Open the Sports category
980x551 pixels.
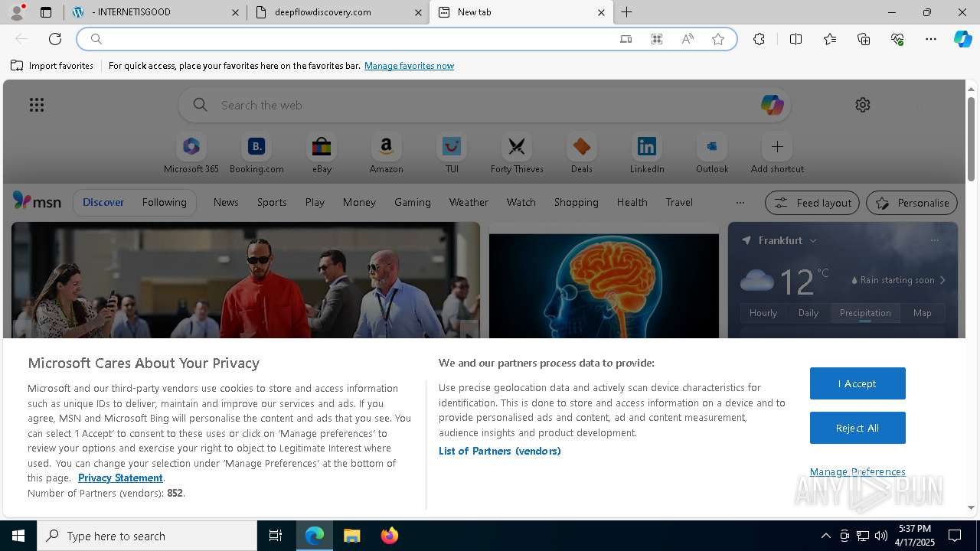click(x=272, y=202)
